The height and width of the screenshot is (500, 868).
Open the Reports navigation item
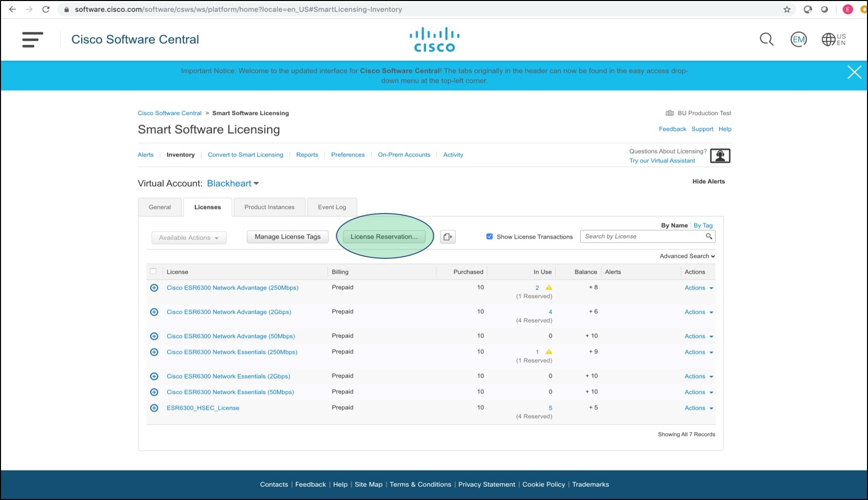point(307,155)
